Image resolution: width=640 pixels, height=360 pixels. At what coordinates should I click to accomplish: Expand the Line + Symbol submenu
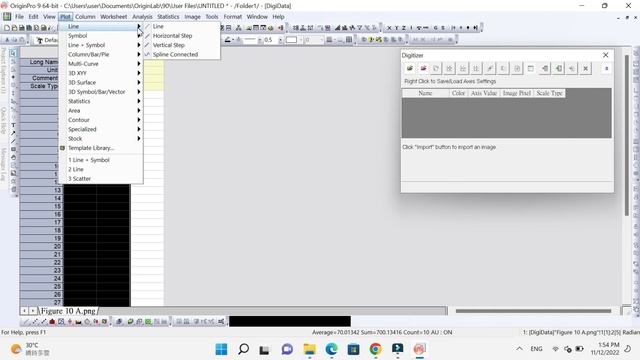coord(101,45)
